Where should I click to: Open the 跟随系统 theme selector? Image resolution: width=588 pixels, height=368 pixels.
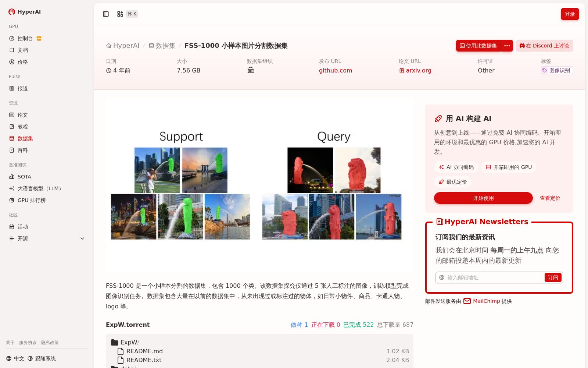(42, 358)
